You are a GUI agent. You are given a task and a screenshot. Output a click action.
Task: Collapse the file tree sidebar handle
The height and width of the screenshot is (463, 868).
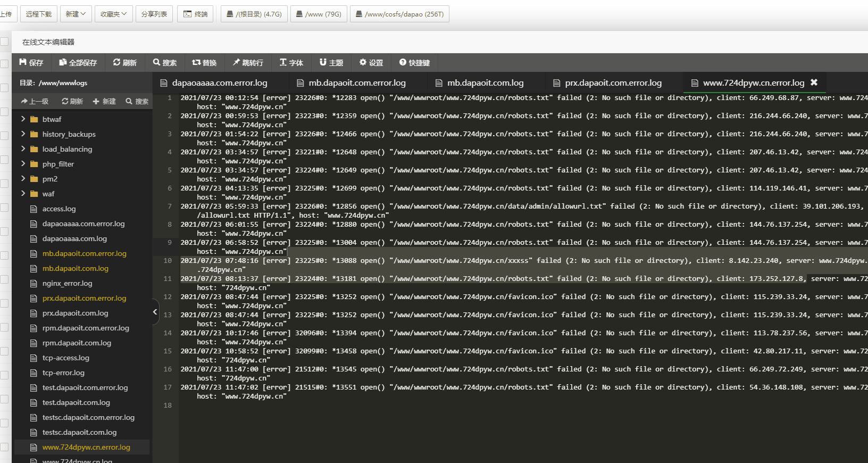(155, 312)
